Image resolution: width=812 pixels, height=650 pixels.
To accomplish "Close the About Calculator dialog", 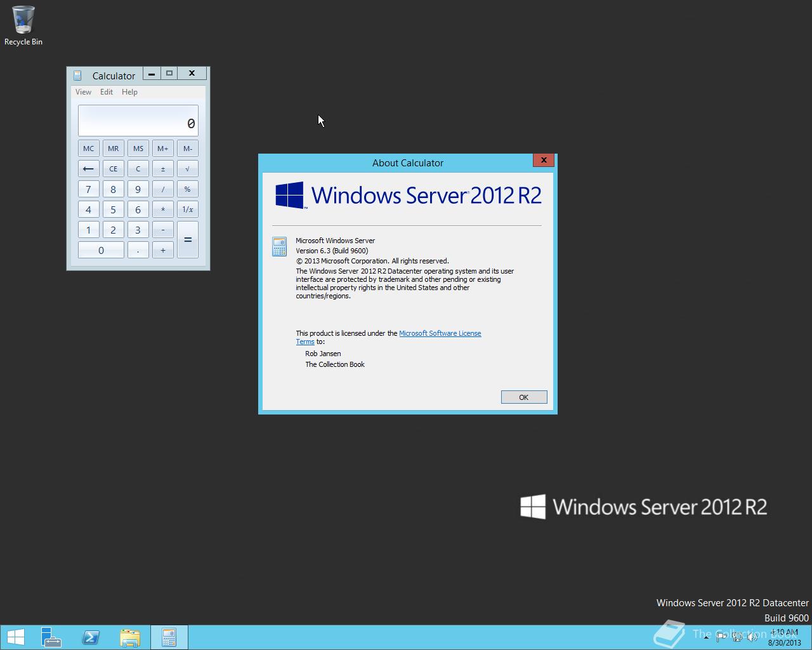I will (544, 160).
